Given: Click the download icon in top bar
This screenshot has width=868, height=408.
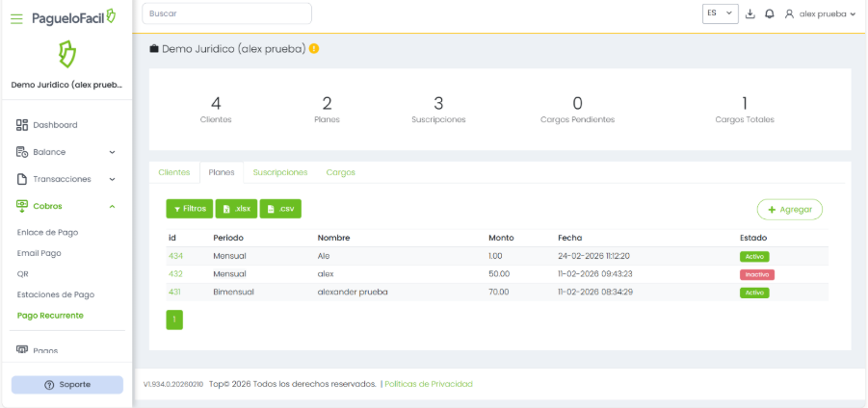Looking at the screenshot, I should (750, 14).
